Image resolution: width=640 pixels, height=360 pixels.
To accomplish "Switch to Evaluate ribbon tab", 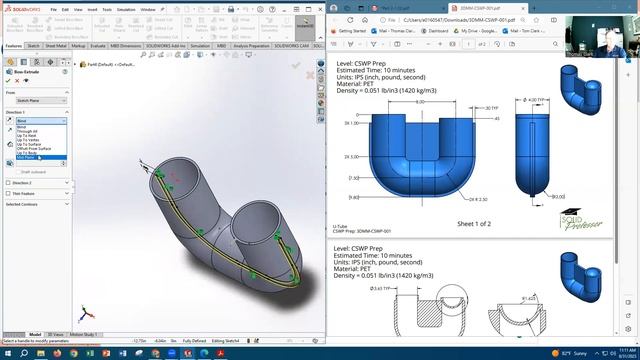I will click(x=98, y=46).
